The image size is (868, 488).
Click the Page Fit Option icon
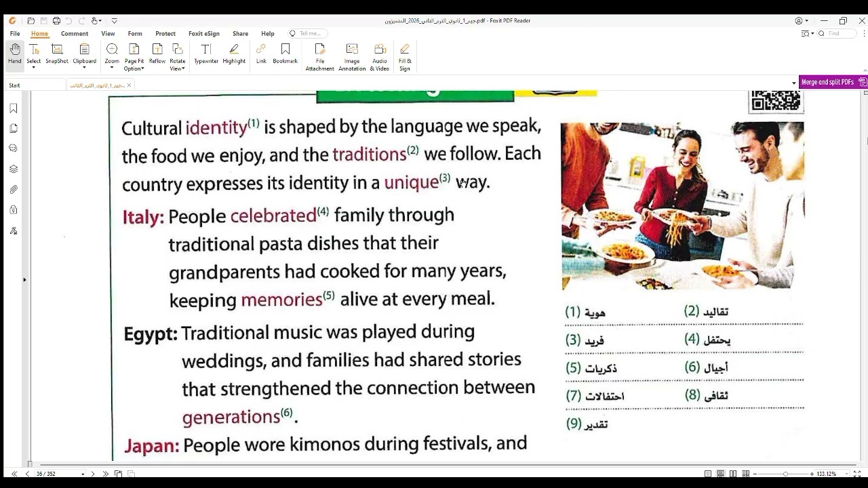(x=134, y=49)
